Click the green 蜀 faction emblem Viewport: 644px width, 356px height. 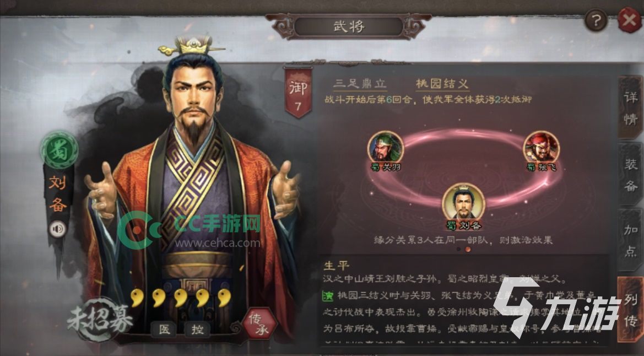59,150
